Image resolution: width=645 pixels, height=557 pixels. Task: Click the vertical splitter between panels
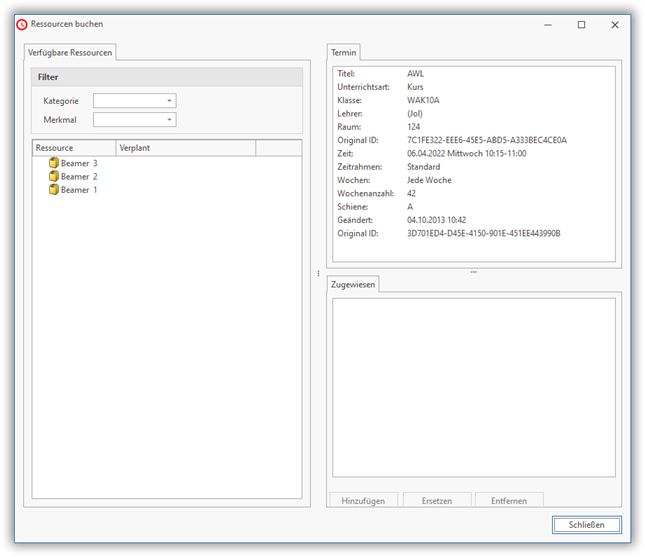318,273
